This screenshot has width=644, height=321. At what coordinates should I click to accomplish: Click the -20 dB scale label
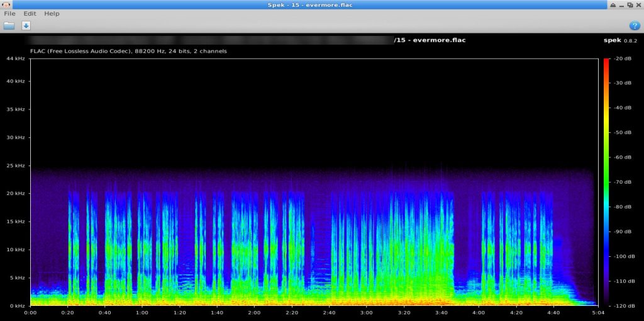(x=622, y=59)
